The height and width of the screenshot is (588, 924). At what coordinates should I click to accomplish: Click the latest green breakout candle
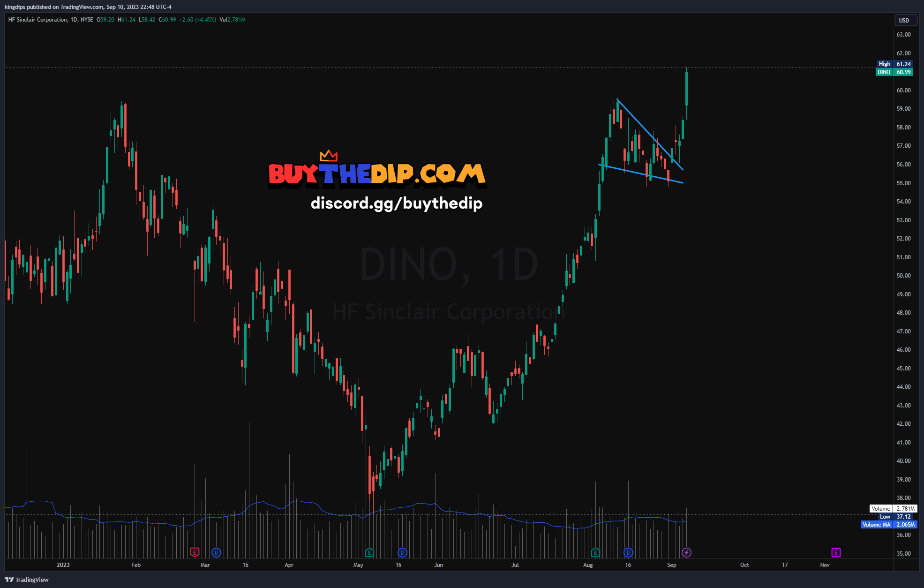(686, 89)
